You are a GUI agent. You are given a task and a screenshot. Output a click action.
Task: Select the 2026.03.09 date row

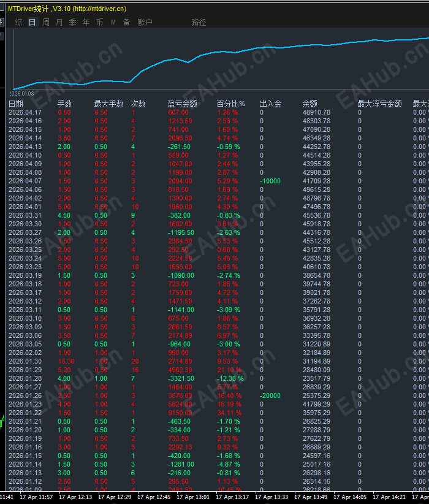[x=25, y=327]
